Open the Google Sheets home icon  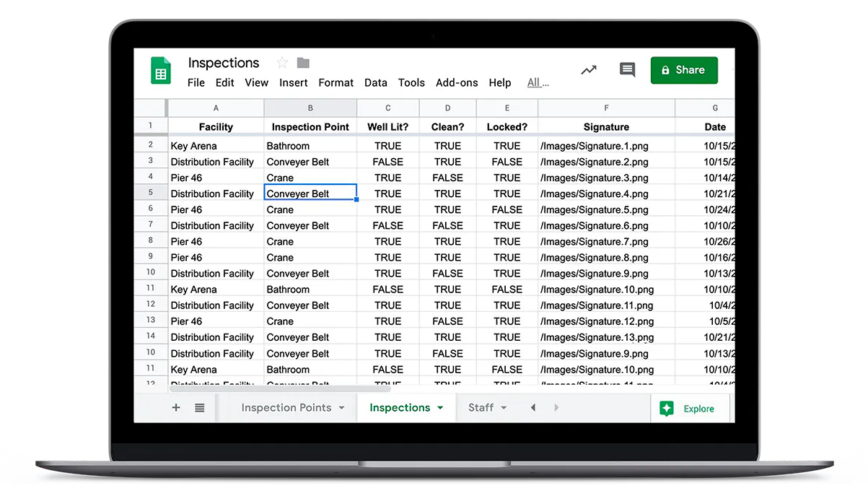click(x=161, y=71)
